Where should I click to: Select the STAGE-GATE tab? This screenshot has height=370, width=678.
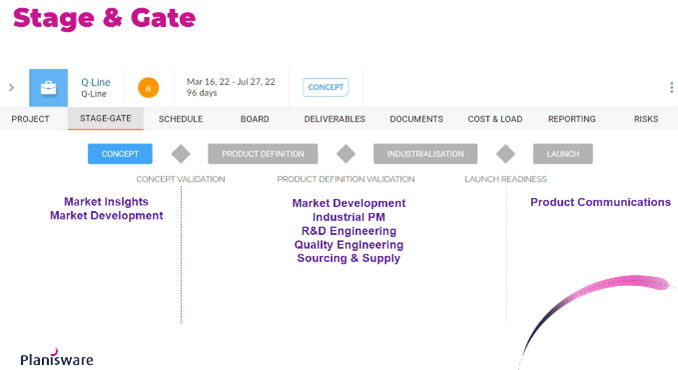[106, 118]
